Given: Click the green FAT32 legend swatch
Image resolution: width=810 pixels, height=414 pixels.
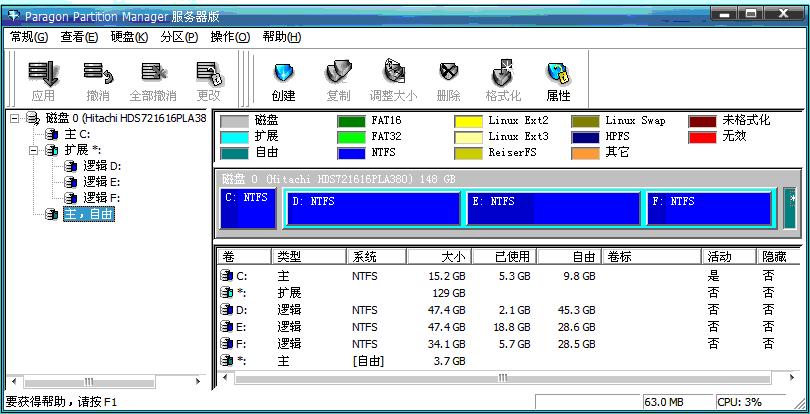Looking at the screenshot, I should pyautogui.click(x=351, y=137).
